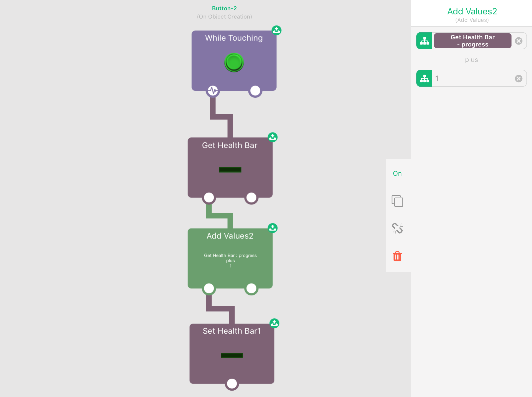Click the Add Values2 panel title
Image resolution: width=532 pixels, height=397 pixels.
(472, 11)
